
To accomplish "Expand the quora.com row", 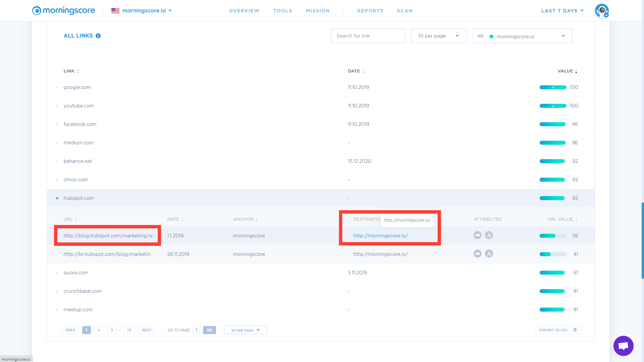I will coord(57,273).
